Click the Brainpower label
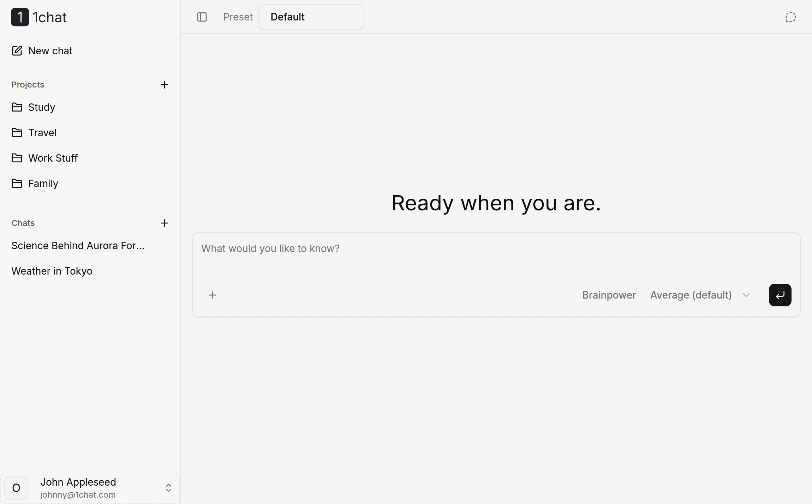812x504 pixels. 609,295
